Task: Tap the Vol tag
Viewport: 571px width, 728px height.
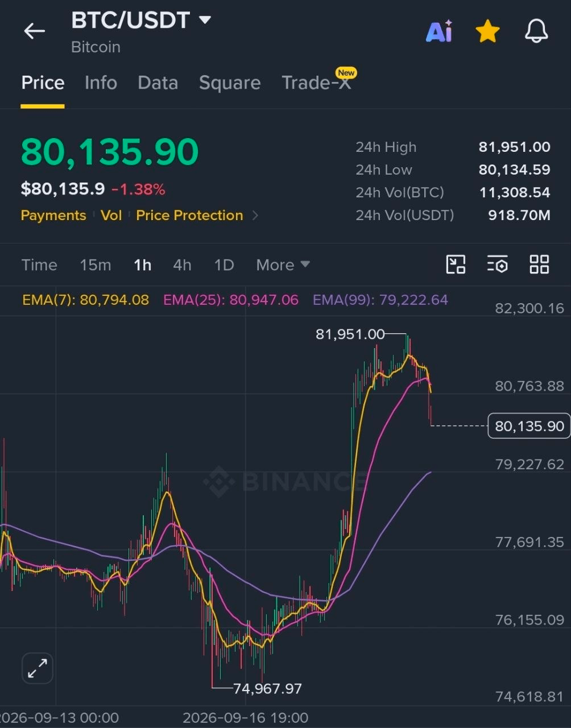Action: pos(111,216)
